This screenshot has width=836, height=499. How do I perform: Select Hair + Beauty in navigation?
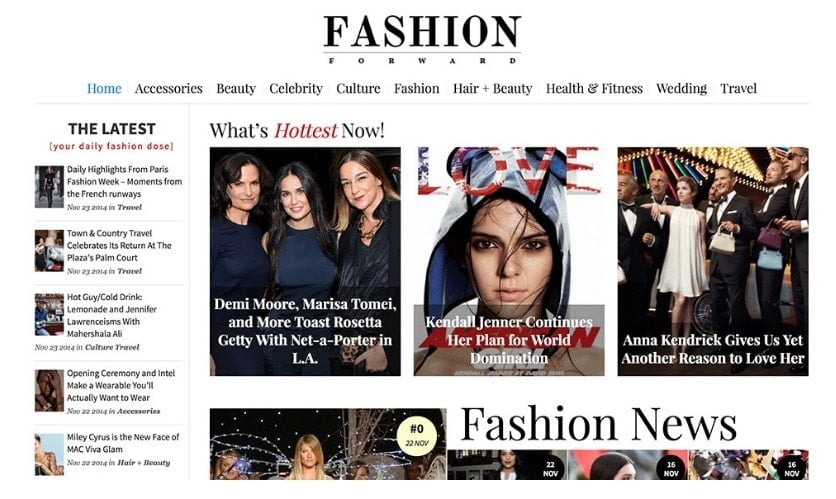pos(492,88)
